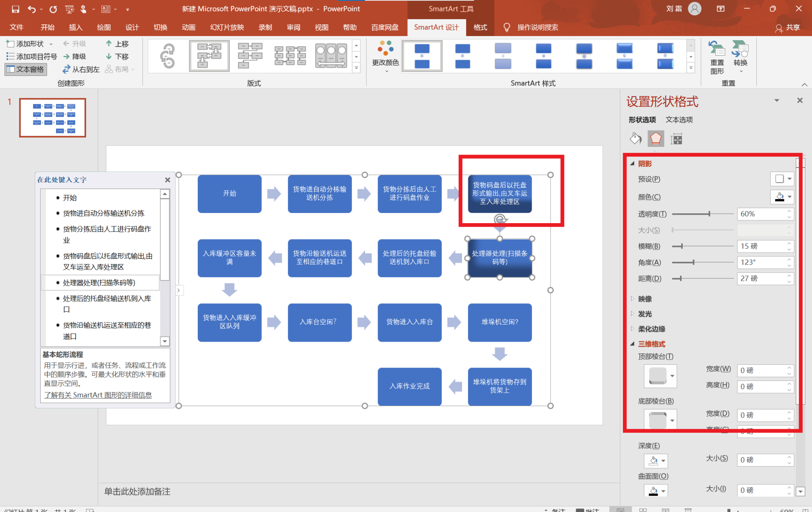Adjust the Transparency (透明度) slider
This screenshot has height=512, width=812.
click(x=703, y=214)
